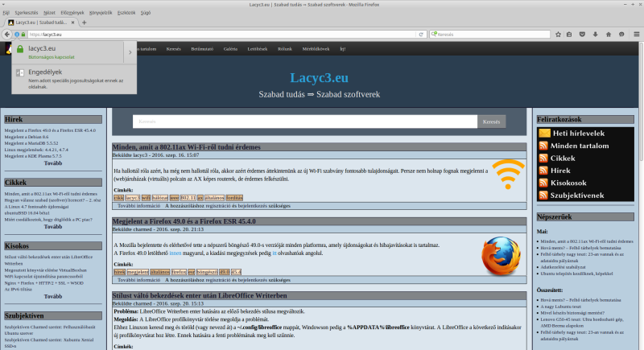Focus the site search text field

click(x=305, y=121)
